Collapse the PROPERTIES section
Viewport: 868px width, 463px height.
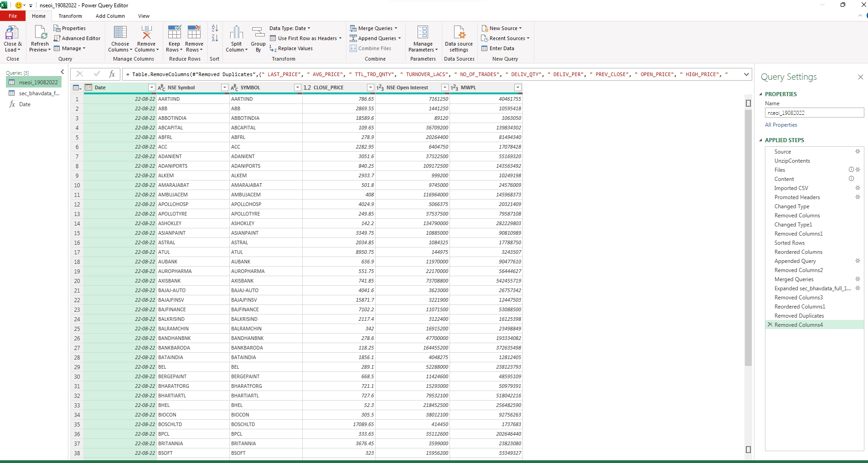[x=760, y=94]
